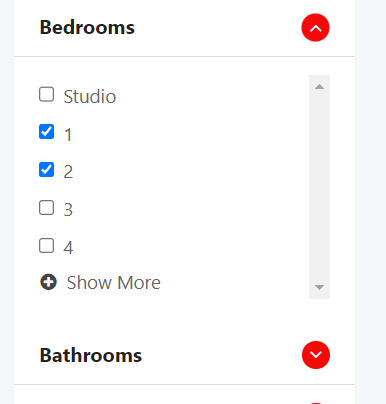This screenshot has height=404, width=386.
Task: Uncheck the 1 bedroom checkbox
Action: [46, 131]
